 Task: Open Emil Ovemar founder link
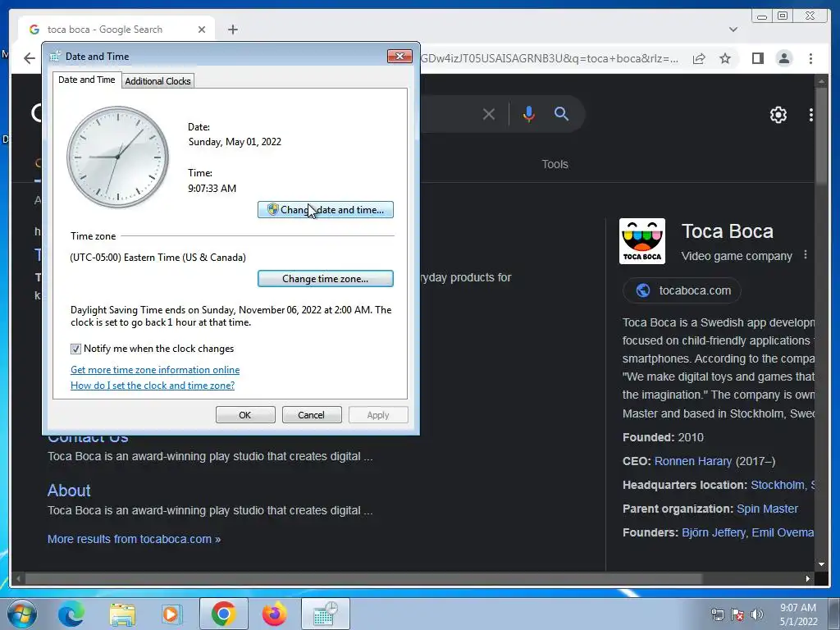[783, 532]
